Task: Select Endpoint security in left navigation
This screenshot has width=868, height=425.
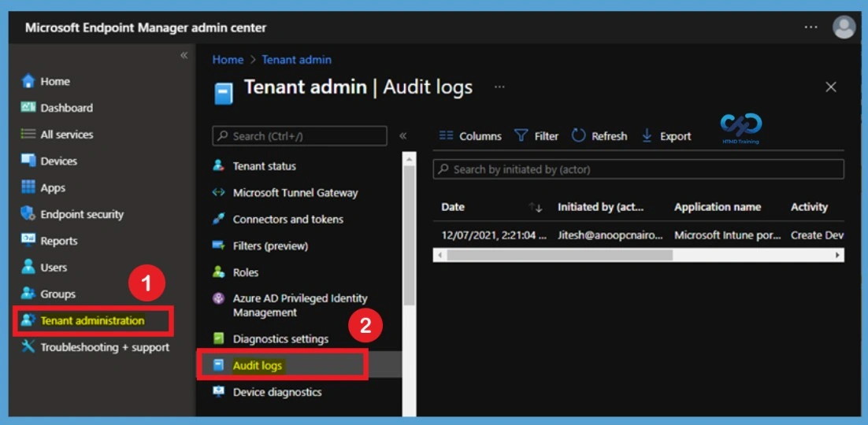Action: coord(82,214)
